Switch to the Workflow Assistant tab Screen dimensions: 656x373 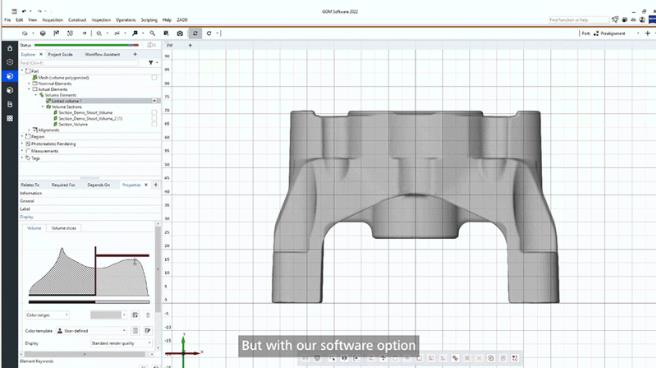[x=102, y=54]
